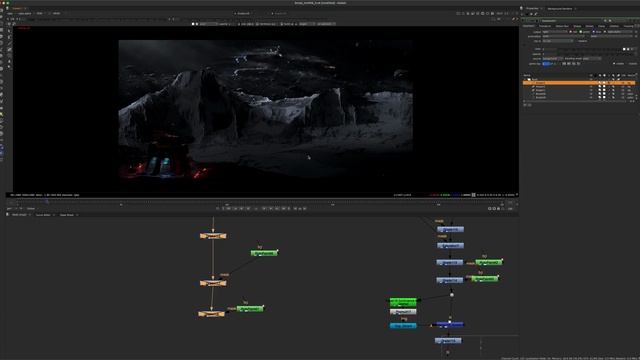Open the Node Graph tab
640x360 pixels.
19,215
